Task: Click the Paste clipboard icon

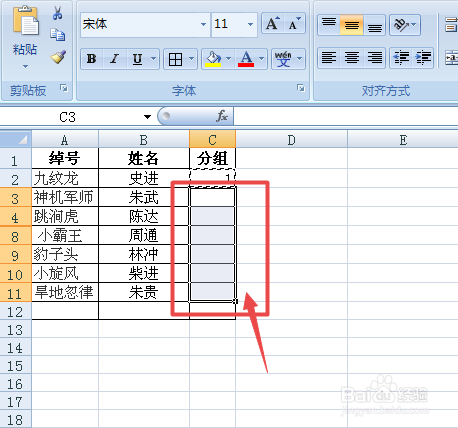Action: pyautogui.click(x=25, y=21)
